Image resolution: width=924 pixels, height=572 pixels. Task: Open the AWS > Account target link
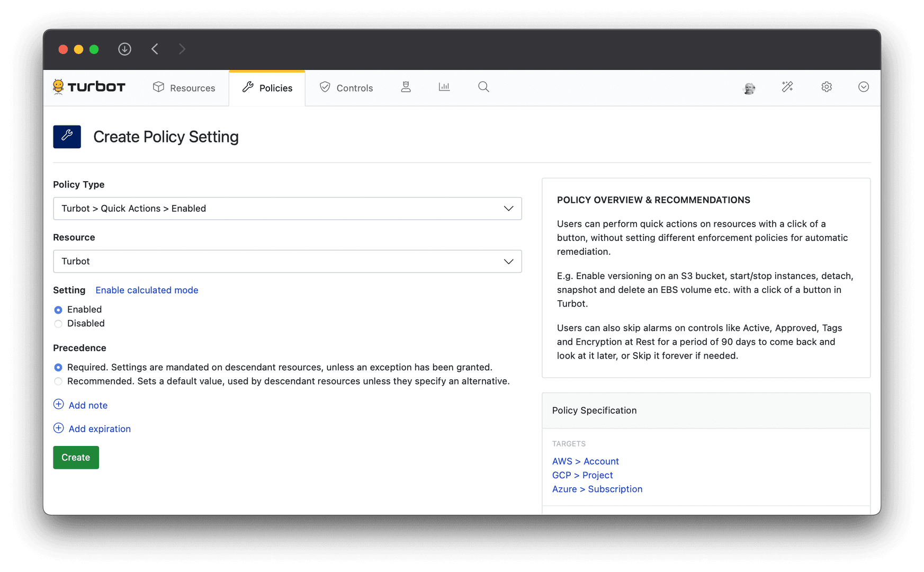pos(585,461)
